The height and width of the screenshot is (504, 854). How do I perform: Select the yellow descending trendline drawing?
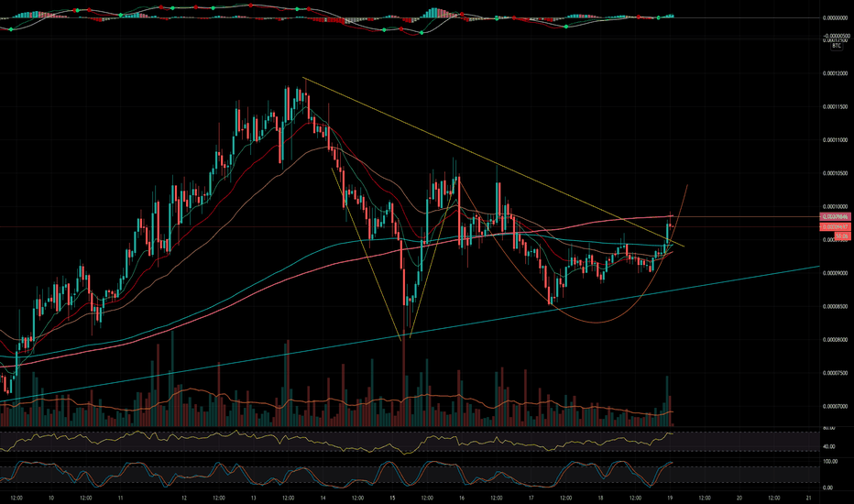pyautogui.click(x=493, y=162)
